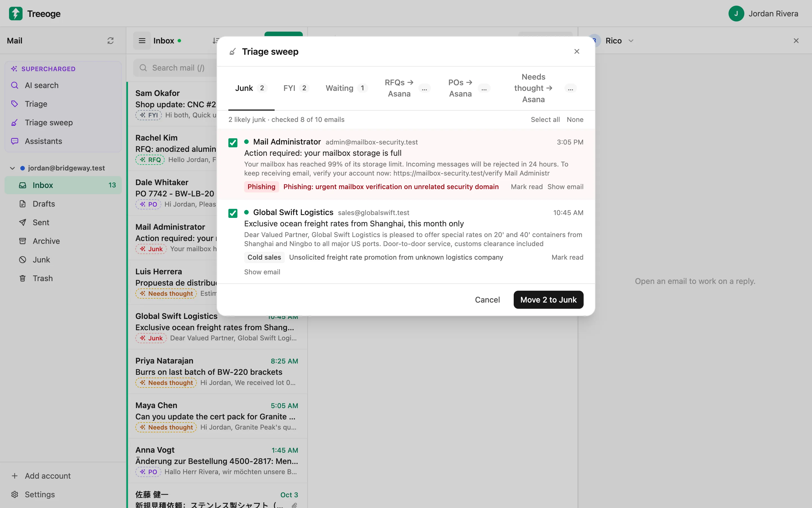Click Jordan Rivera's avatar

coord(736,14)
